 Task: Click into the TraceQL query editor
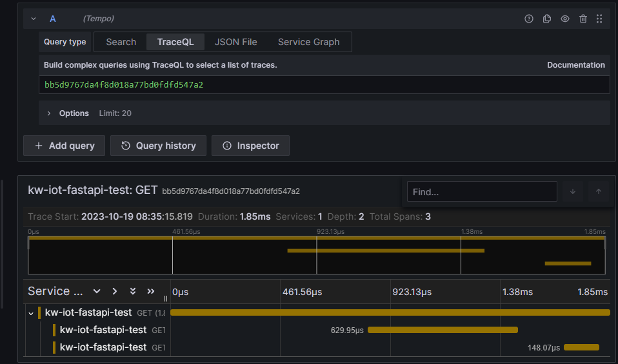[324, 84]
